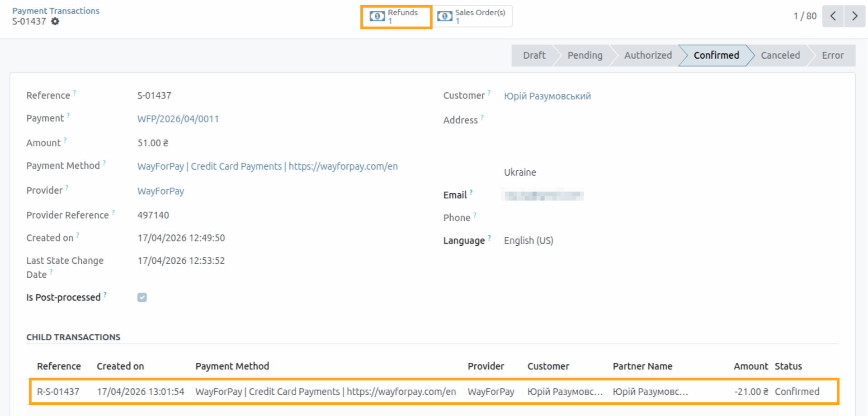Open help tooltip for Reference field
Image resolution: width=868 pixels, height=416 pixels.
point(75,93)
